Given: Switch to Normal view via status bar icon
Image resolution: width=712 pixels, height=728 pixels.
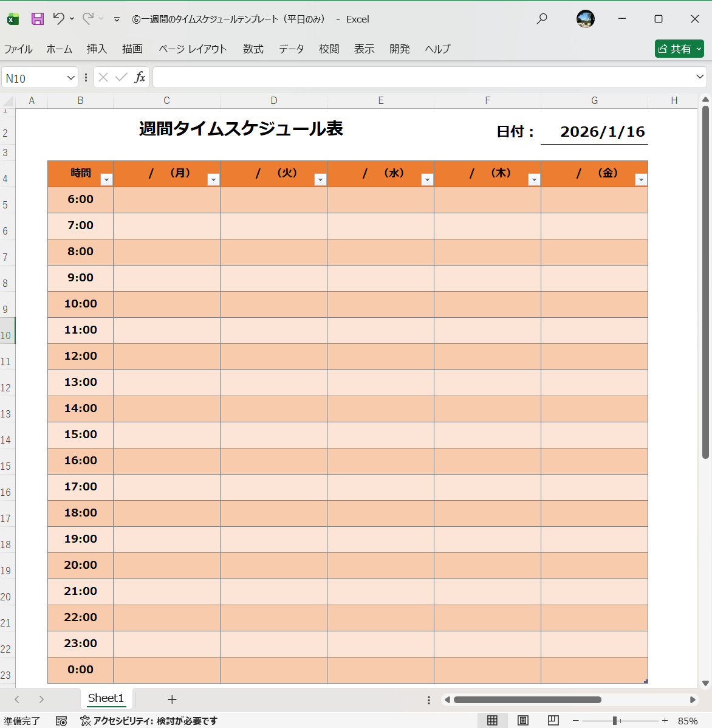Looking at the screenshot, I should (492, 720).
